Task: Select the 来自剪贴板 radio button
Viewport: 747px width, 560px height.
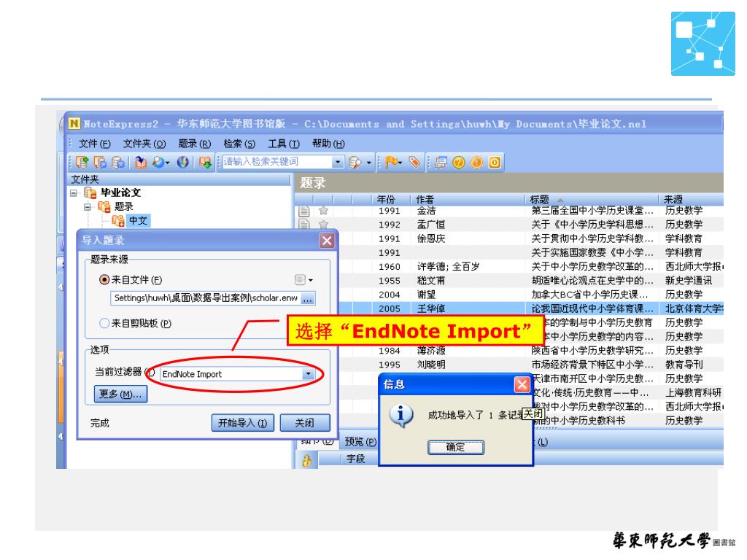Action: click(104, 323)
